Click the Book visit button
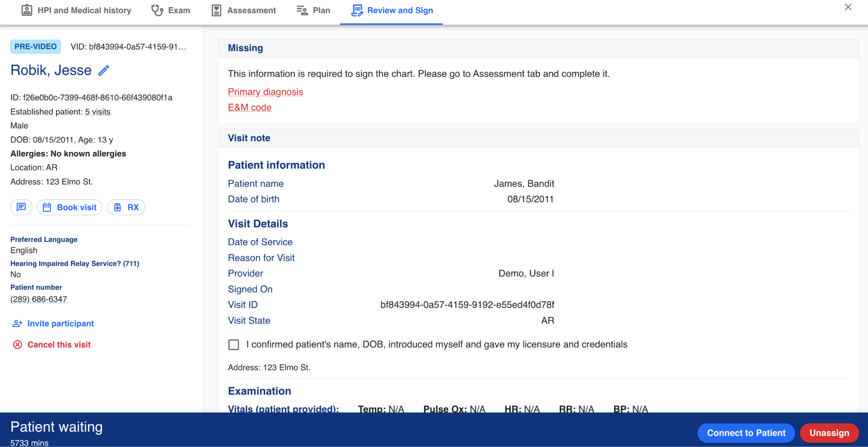868x447 pixels. point(70,207)
